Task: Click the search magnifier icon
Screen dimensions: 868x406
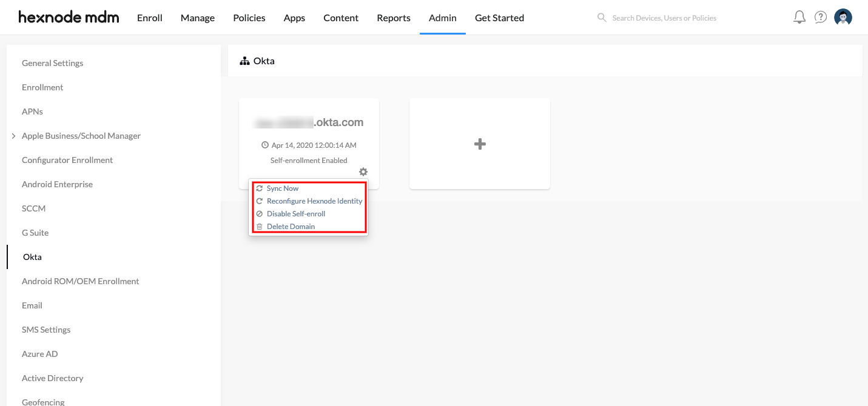Action: pos(602,18)
